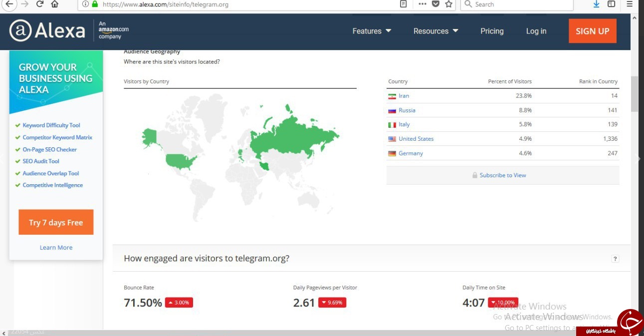The height and width of the screenshot is (336, 644).
Task: Open the Italy country link
Action: (x=404, y=125)
